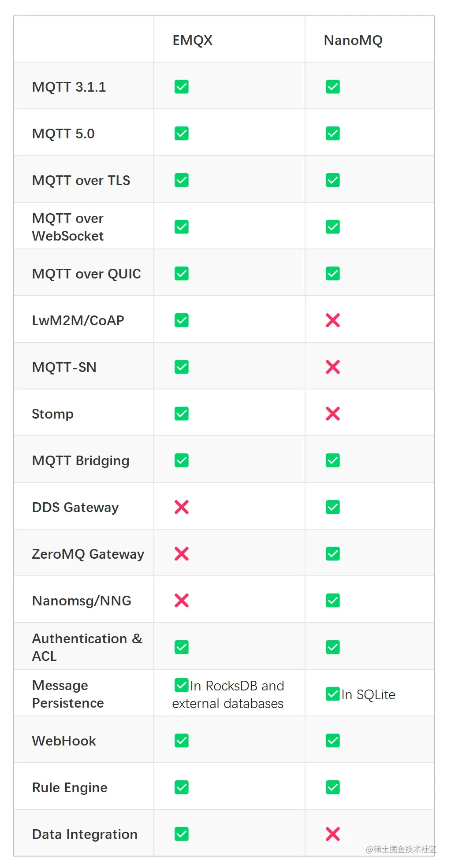
Task: Click the Authentication & ACL row label
Action: (x=87, y=647)
